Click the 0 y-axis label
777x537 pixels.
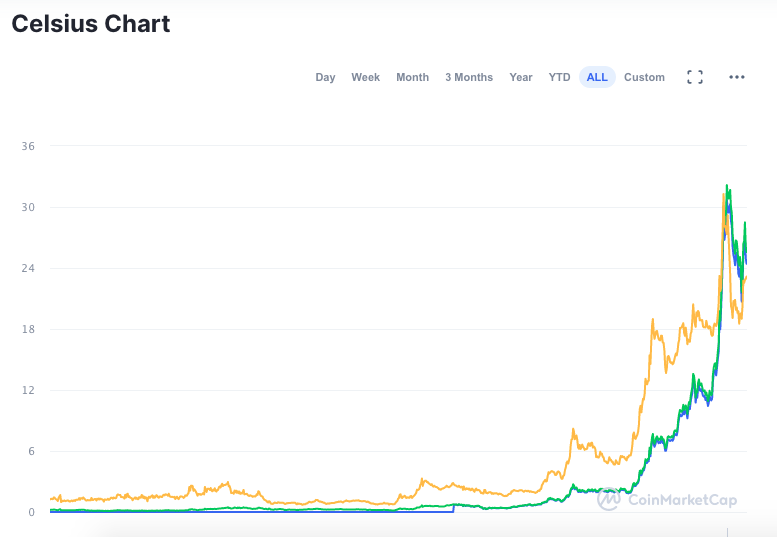coord(31,512)
